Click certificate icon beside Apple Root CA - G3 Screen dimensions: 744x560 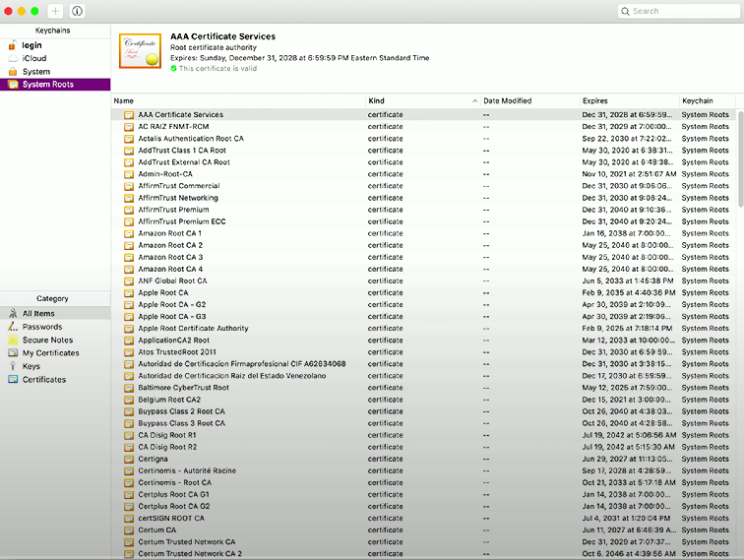coord(129,317)
